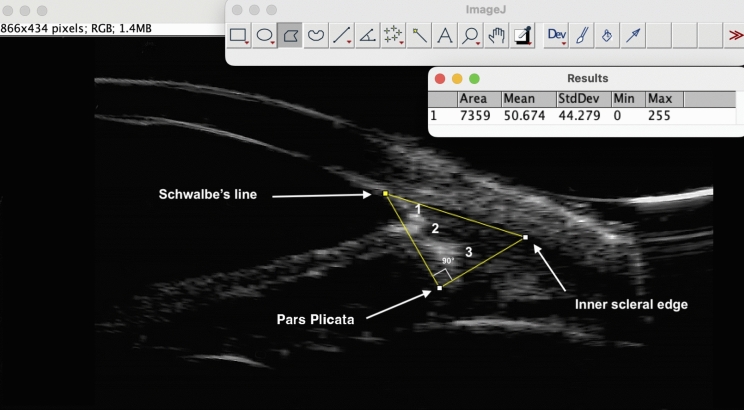Select the Paintbrush tool
Viewport: 744px width, 410px height.
pos(582,36)
